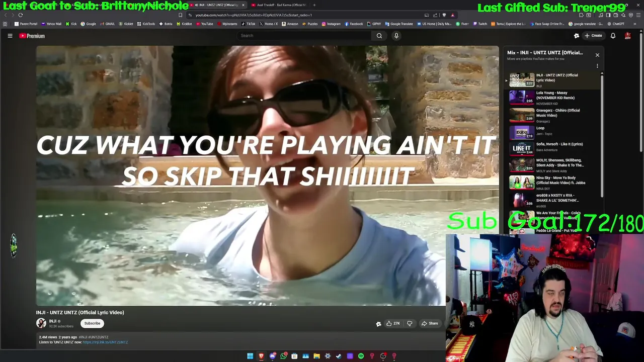644x362 pixels.
Task: Bookmark this page with bookmark icon
Action: point(180,15)
